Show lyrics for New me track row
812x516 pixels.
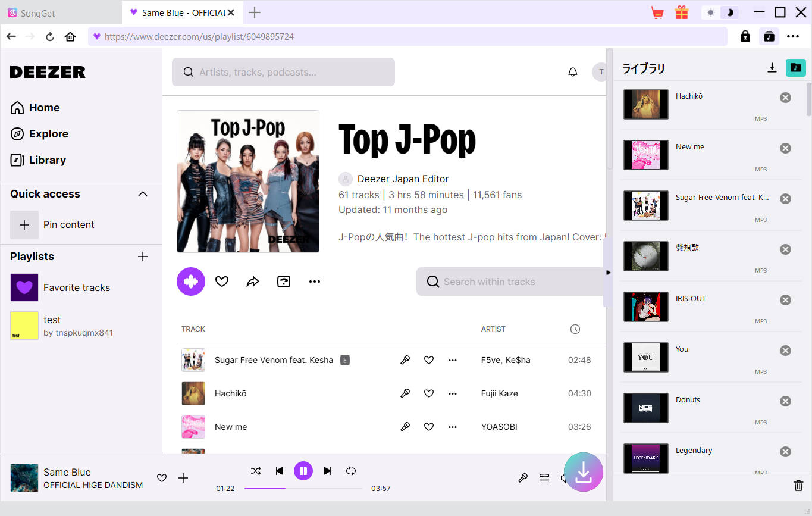coord(405,427)
